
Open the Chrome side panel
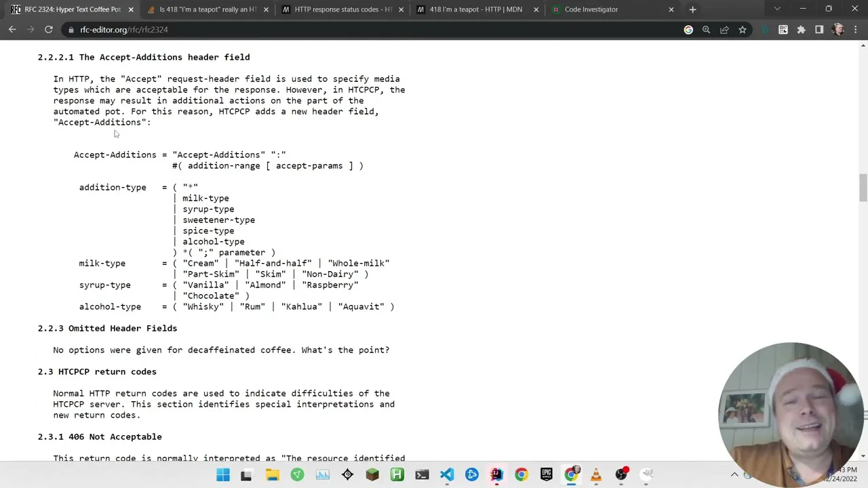[819, 30]
